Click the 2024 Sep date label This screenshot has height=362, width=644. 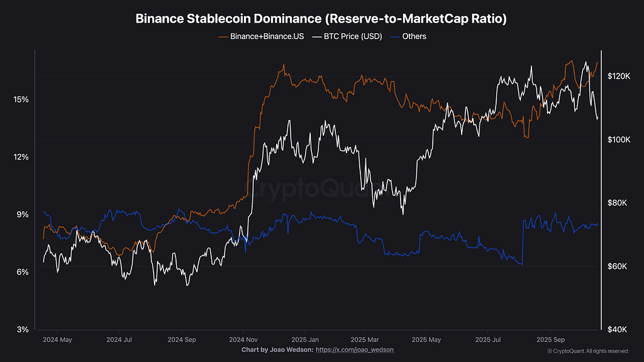[182, 340]
